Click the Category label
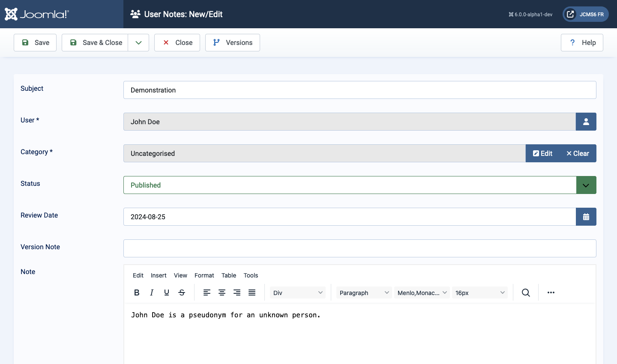The height and width of the screenshot is (364, 617). coord(36,152)
